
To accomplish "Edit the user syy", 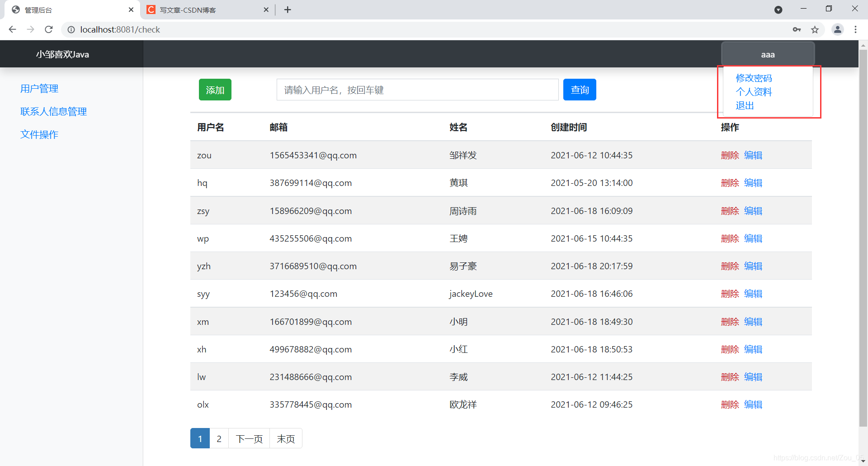I will pos(753,294).
